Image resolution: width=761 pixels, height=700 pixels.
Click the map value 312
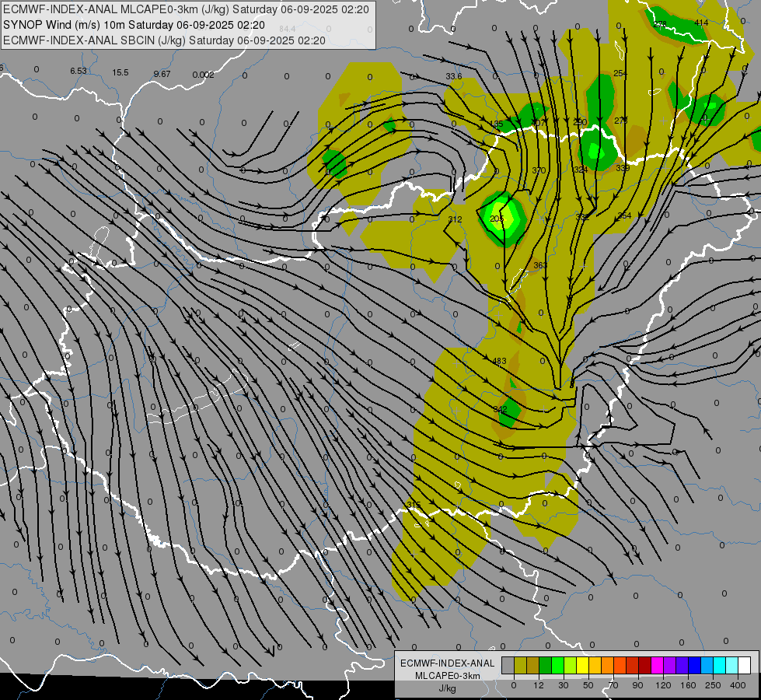[x=455, y=219]
